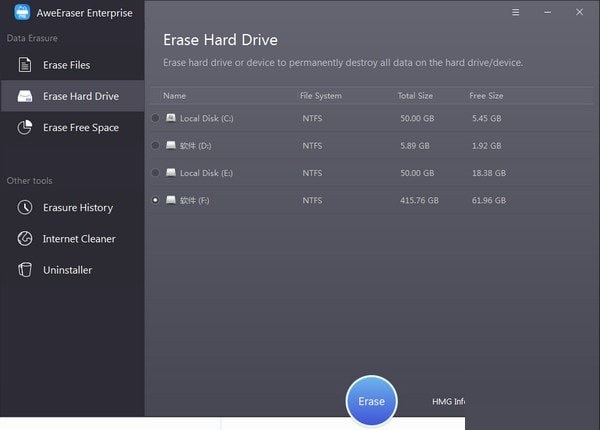Viewport: 600px width, 430px height.
Task: Click the Total Size column header
Action: pos(414,96)
